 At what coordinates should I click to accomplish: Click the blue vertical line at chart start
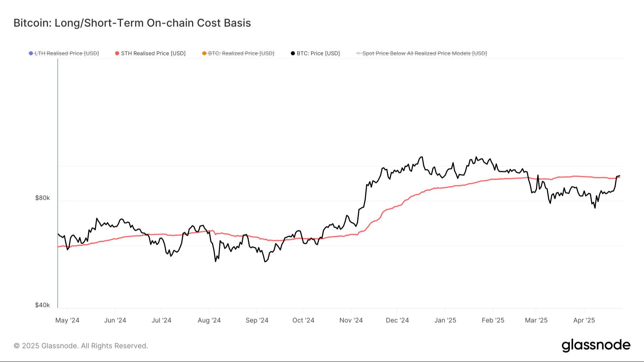point(58,179)
